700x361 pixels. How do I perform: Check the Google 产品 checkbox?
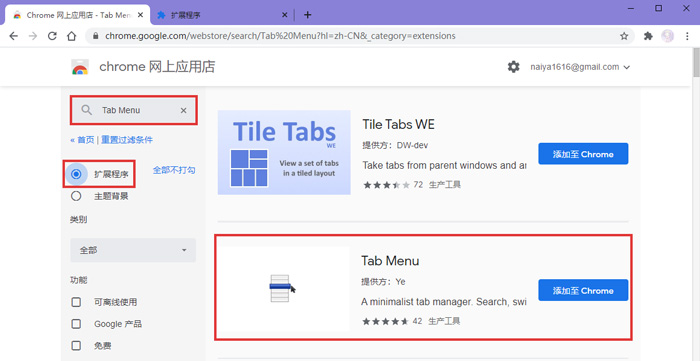click(76, 324)
